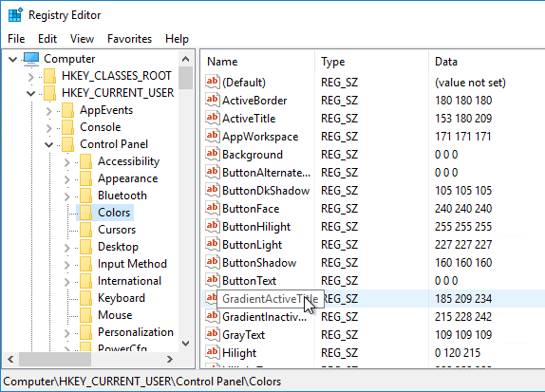Expand the Input Method key
The height and width of the screenshot is (392, 545).
(x=67, y=265)
